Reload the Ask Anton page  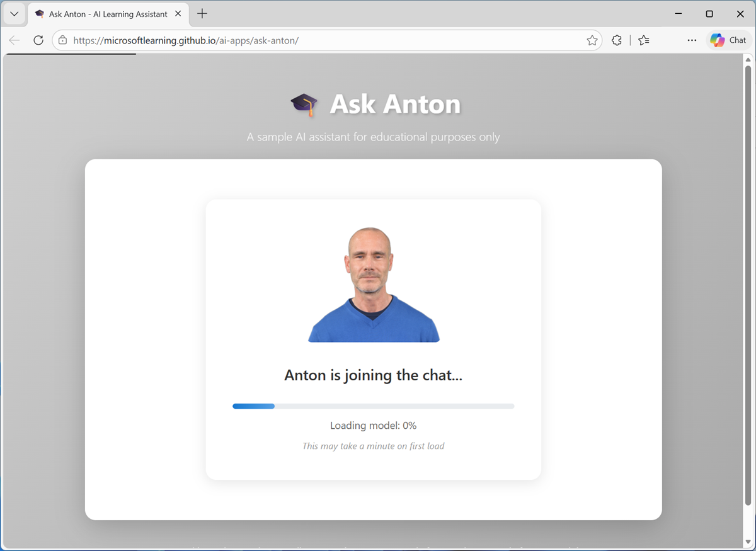pyautogui.click(x=38, y=40)
